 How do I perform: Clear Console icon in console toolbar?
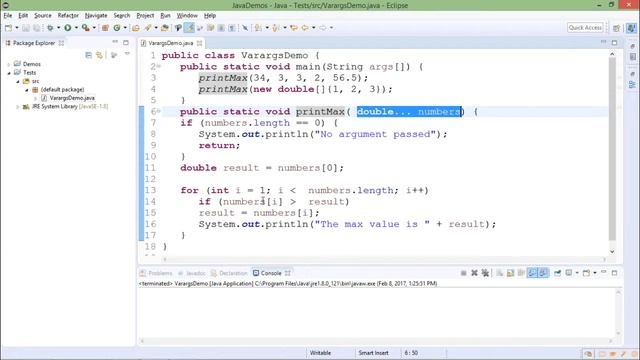tap(500, 273)
